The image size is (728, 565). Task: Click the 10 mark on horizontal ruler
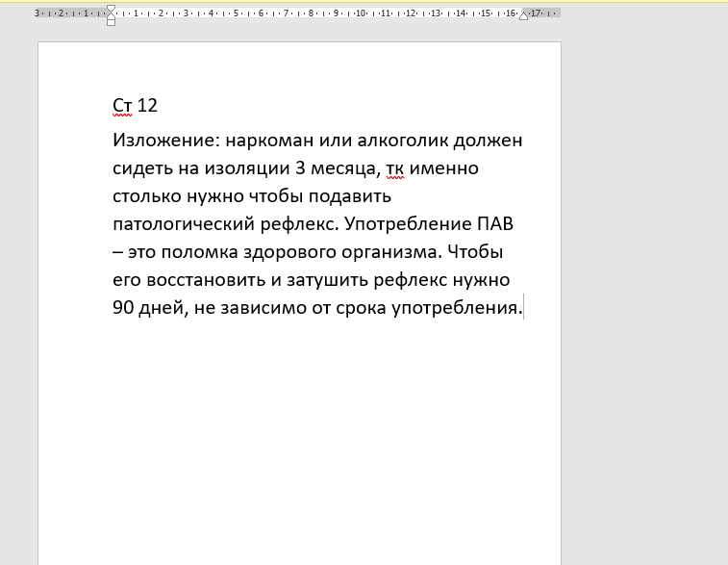click(361, 13)
